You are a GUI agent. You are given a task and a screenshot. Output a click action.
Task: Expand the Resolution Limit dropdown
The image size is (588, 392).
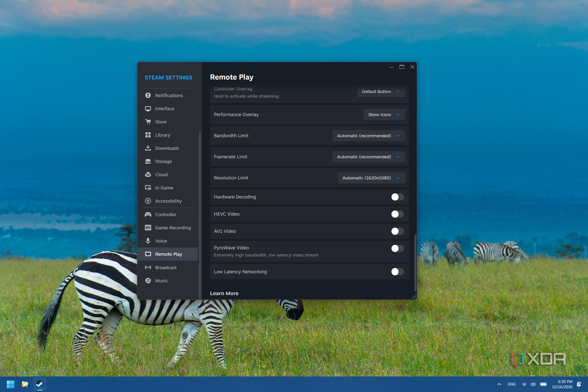pos(371,178)
